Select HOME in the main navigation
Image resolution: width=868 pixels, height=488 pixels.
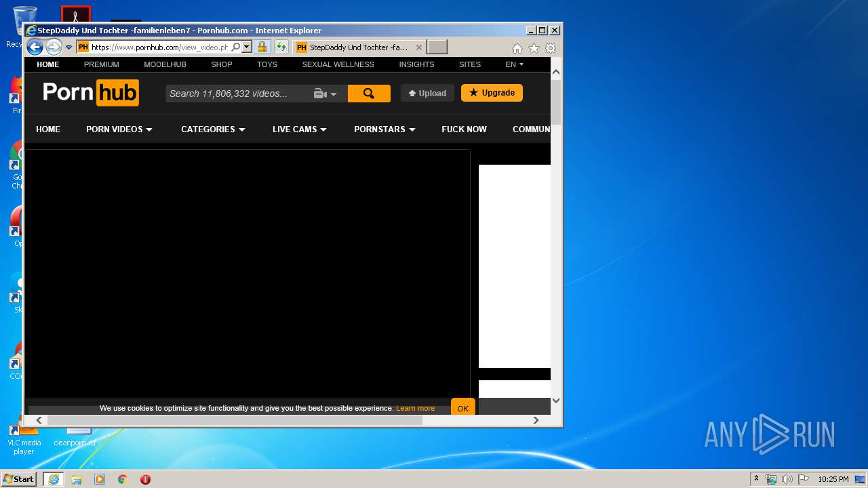tap(48, 129)
